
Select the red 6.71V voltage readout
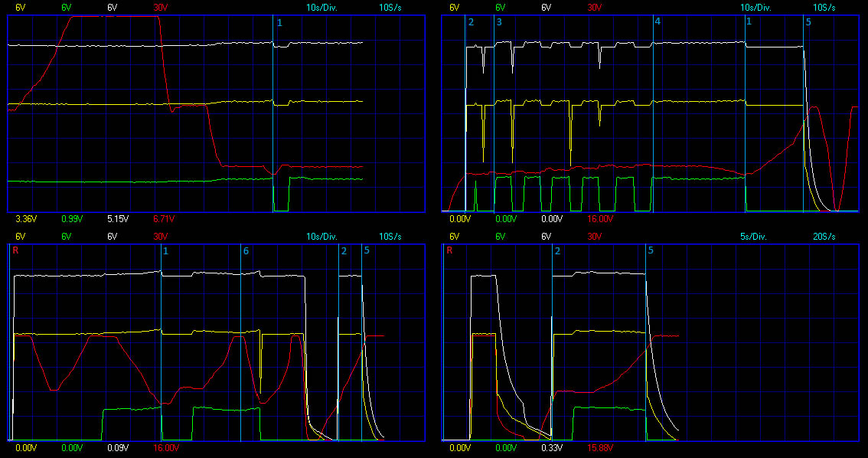click(163, 219)
